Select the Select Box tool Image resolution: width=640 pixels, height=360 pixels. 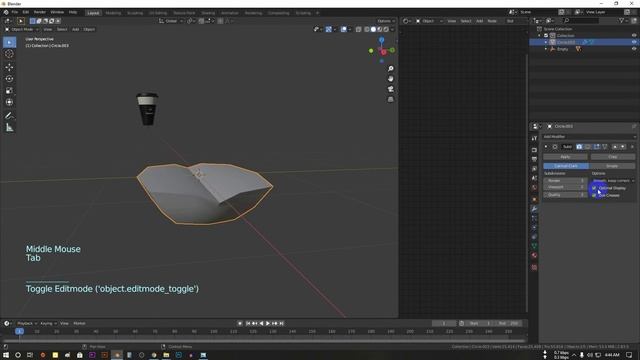9,42
